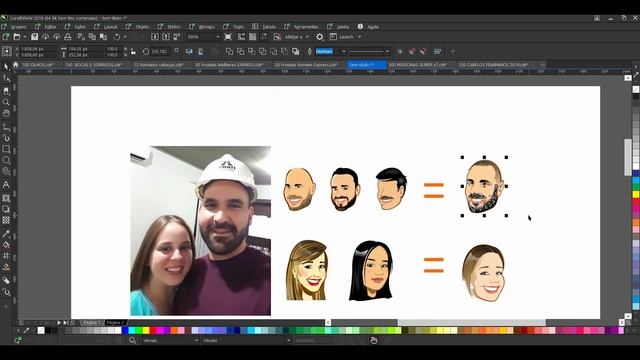The width and height of the screenshot is (640, 360).
Task: Select the Polygon tool in toolbox
Action: click(6, 171)
